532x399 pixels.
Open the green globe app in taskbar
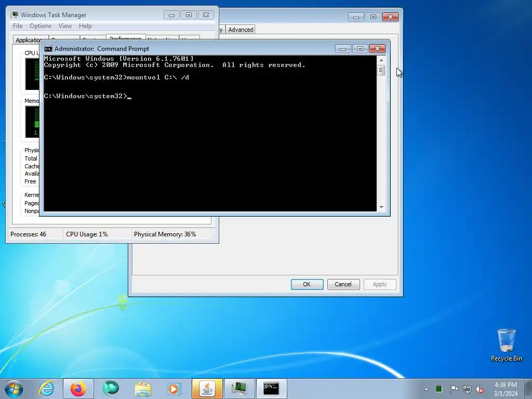point(111,389)
